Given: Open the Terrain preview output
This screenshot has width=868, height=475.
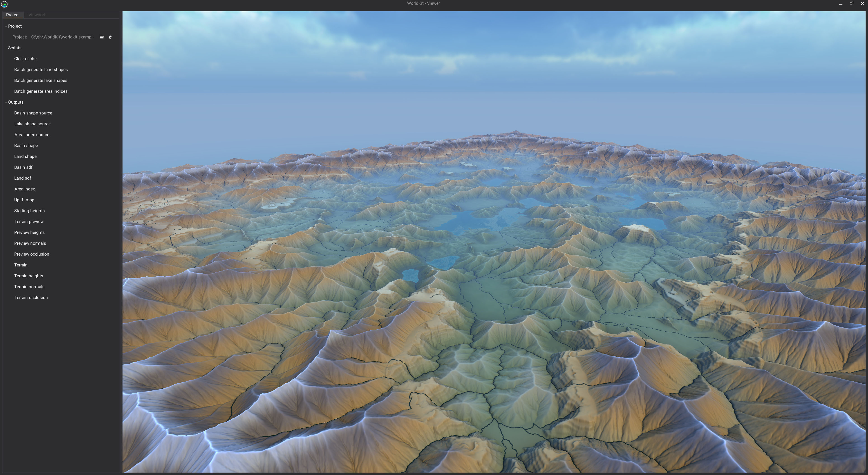Looking at the screenshot, I should [x=29, y=221].
